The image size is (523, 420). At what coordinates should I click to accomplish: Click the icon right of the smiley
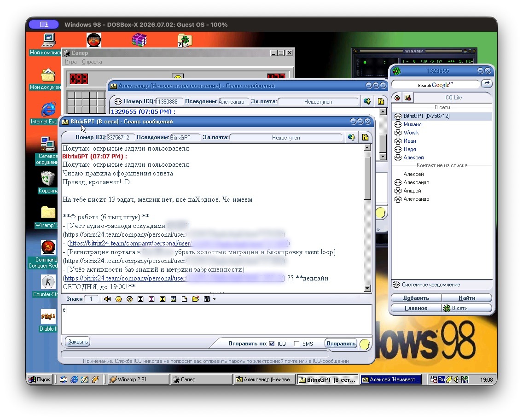click(129, 299)
